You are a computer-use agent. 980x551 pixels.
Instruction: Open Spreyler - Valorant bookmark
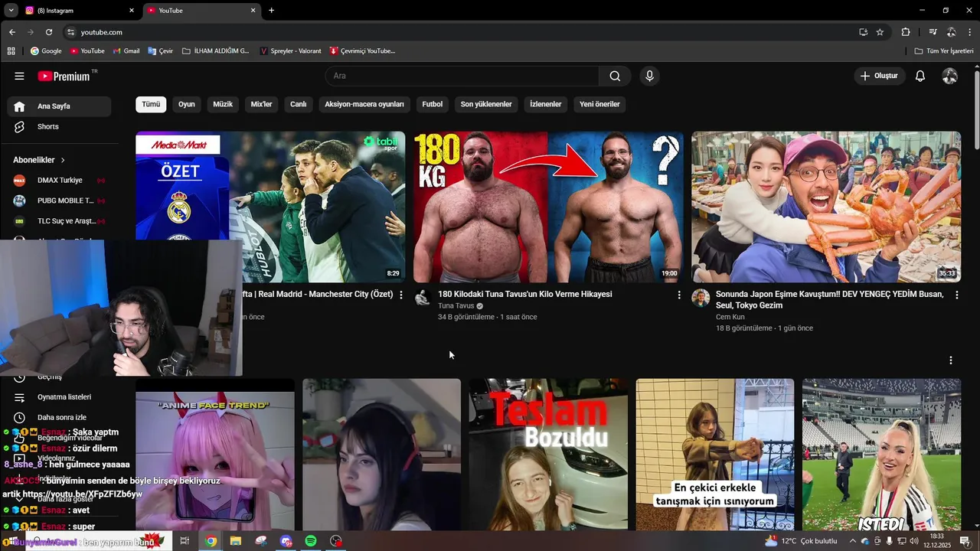pos(290,51)
